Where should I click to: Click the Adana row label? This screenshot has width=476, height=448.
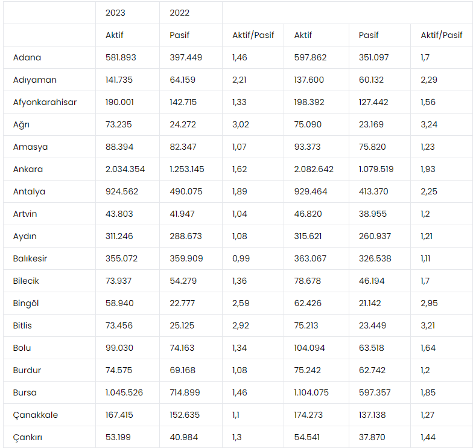pos(27,57)
